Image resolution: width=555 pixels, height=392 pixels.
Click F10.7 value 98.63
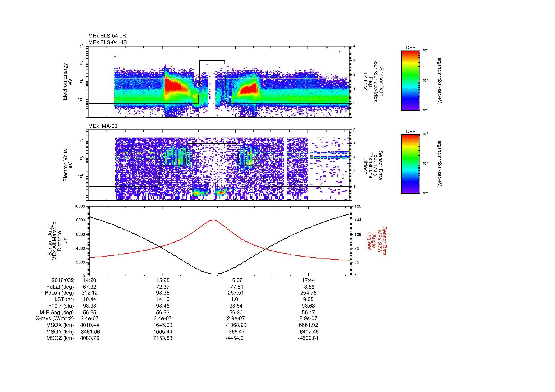(308, 306)
